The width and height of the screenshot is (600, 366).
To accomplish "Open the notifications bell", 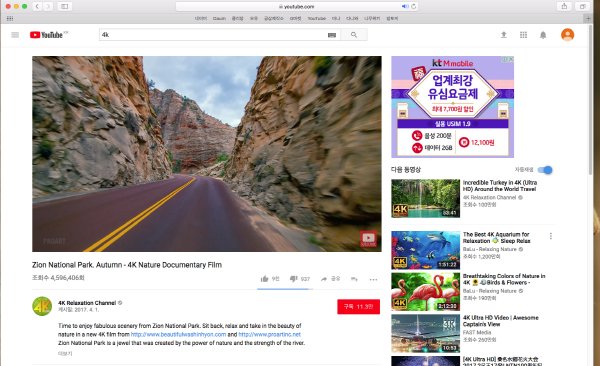I will [543, 35].
